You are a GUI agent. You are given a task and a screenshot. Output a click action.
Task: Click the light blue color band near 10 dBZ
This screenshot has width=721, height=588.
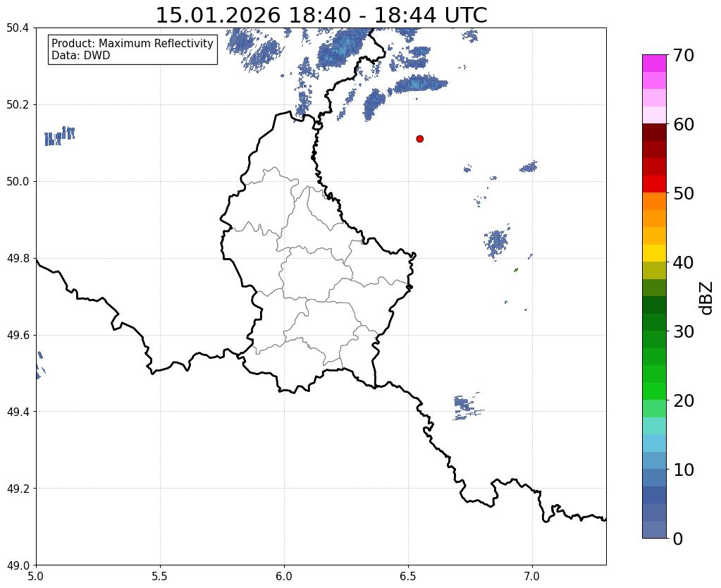(654, 460)
